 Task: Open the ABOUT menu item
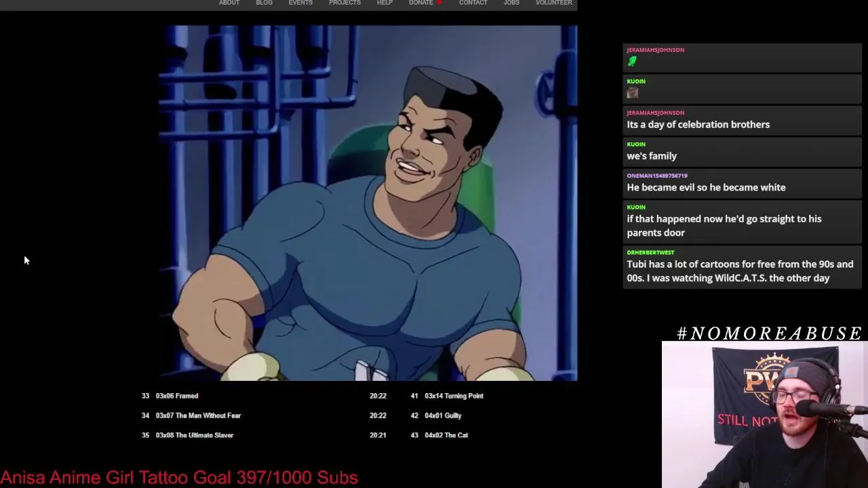(x=229, y=3)
